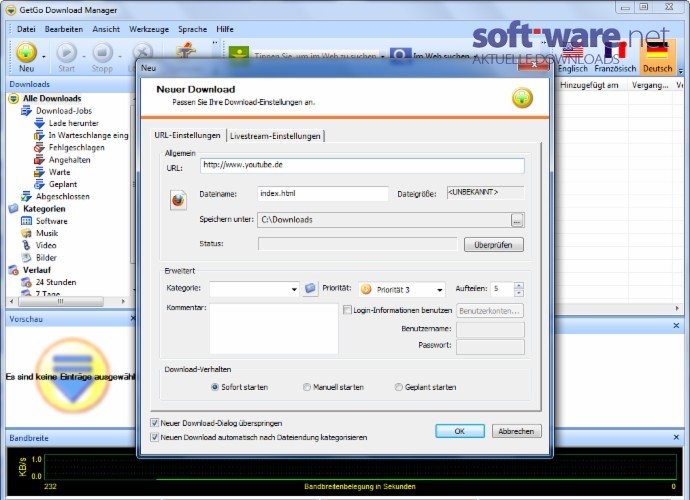Select Sofort starten radio button

(x=215, y=387)
